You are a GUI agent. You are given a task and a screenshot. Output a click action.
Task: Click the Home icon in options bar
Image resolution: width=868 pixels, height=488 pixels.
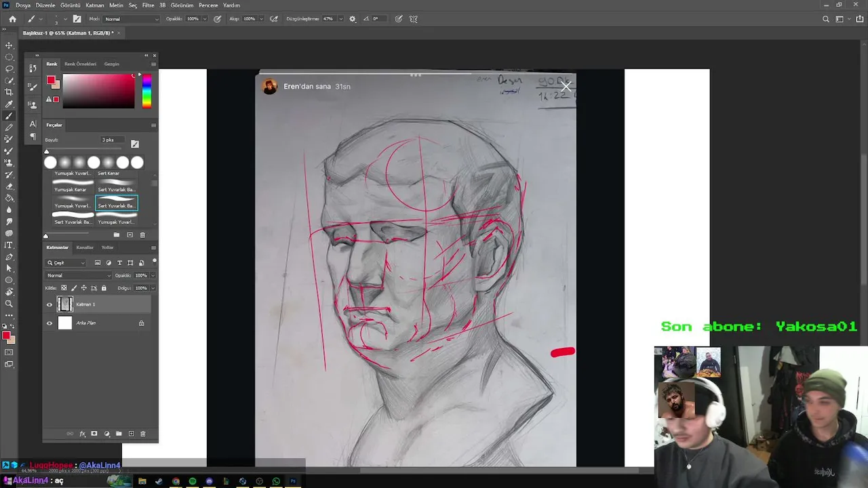(12, 19)
